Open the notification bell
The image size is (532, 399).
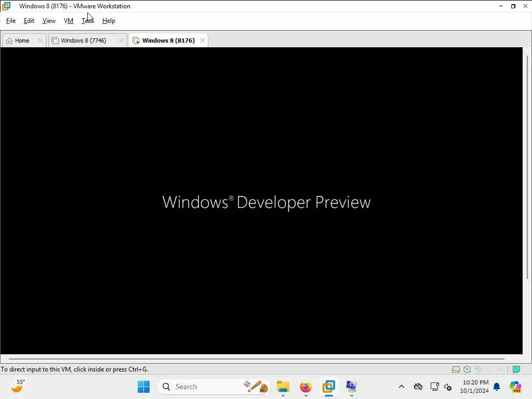pos(497,387)
